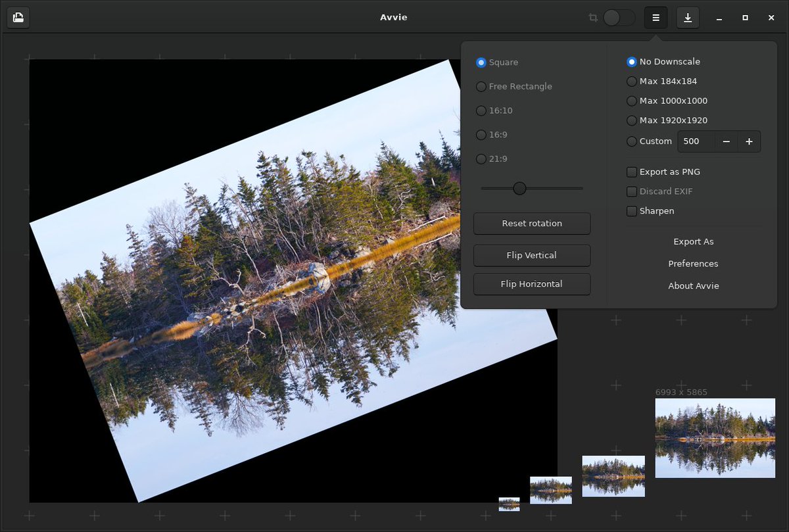Click the second-smallest preview thumbnail

tap(551, 491)
